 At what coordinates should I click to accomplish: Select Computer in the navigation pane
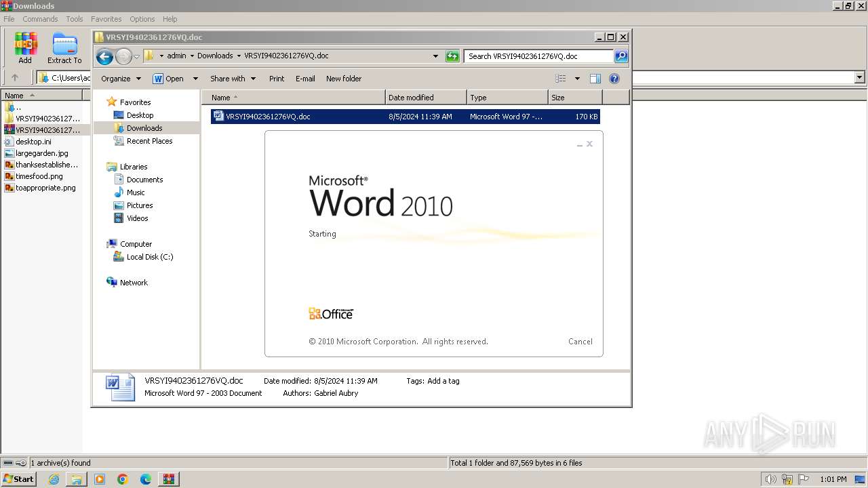pyautogui.click(x=136, y=244)
